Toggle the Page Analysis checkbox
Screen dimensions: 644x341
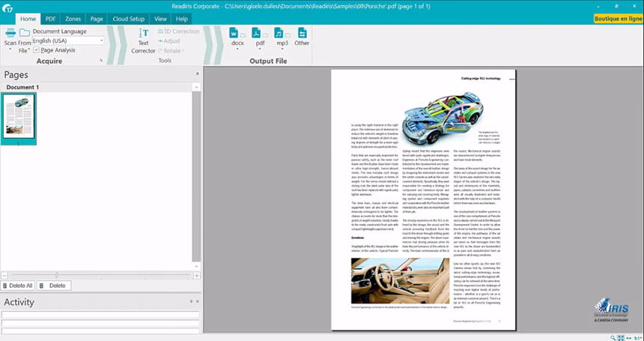click(36, 49)
